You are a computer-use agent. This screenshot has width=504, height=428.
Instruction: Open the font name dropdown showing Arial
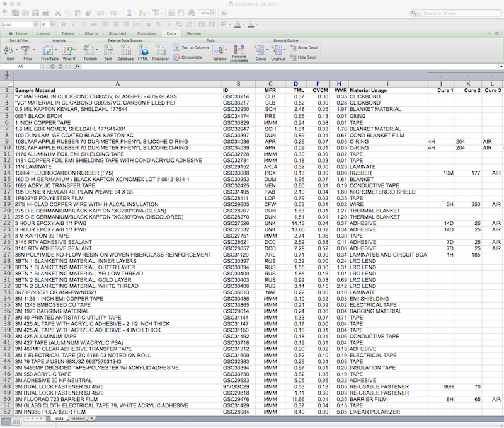click(x=35, y=25)
